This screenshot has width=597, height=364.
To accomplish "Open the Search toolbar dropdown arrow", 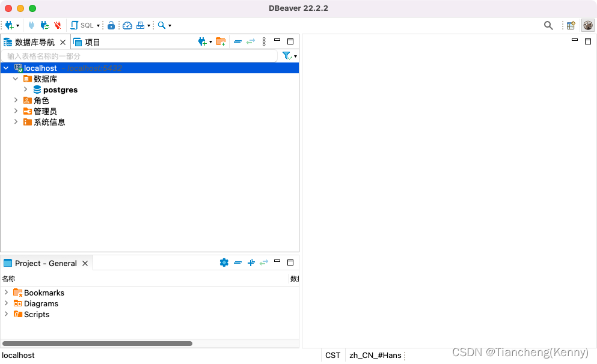I will 170,26.
